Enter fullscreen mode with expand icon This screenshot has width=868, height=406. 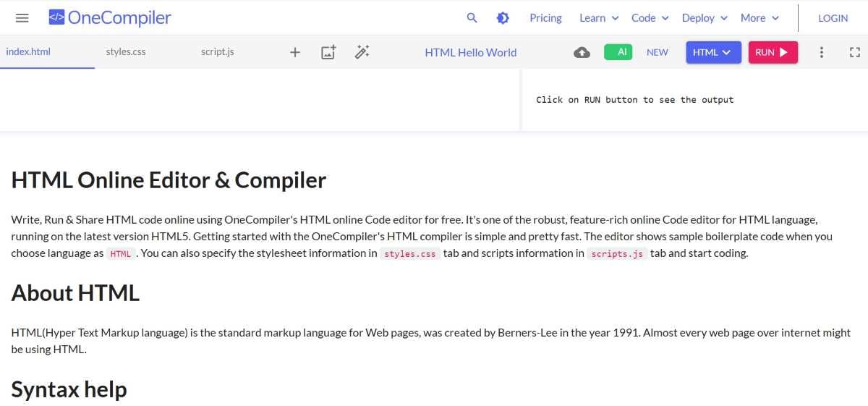854,52
